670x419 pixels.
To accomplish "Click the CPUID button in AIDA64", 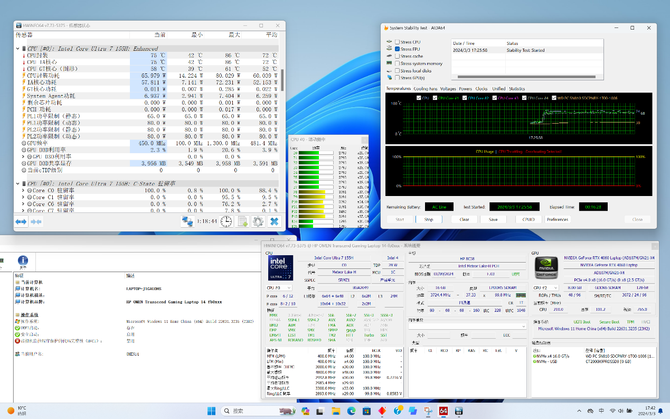I will [x=528, y=220].
